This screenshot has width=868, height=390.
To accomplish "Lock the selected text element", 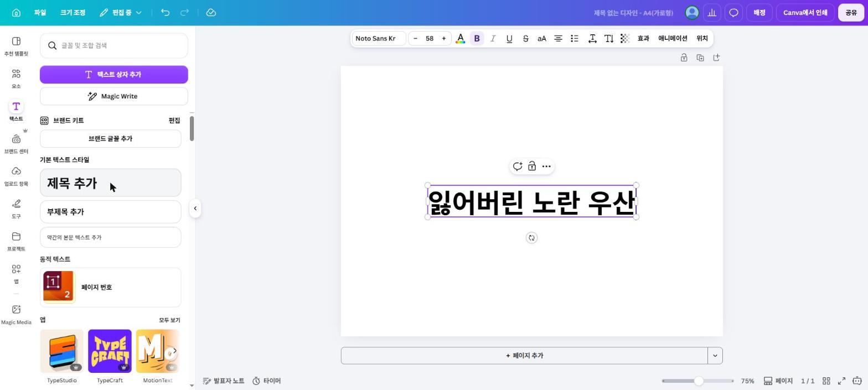I will (531, 167).
